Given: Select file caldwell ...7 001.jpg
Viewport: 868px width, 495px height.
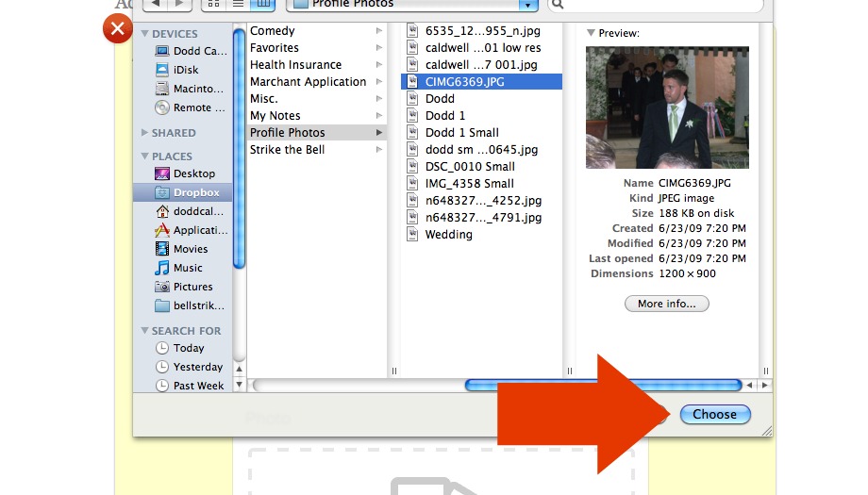Looking at the screenshot, I should point(481,65).
